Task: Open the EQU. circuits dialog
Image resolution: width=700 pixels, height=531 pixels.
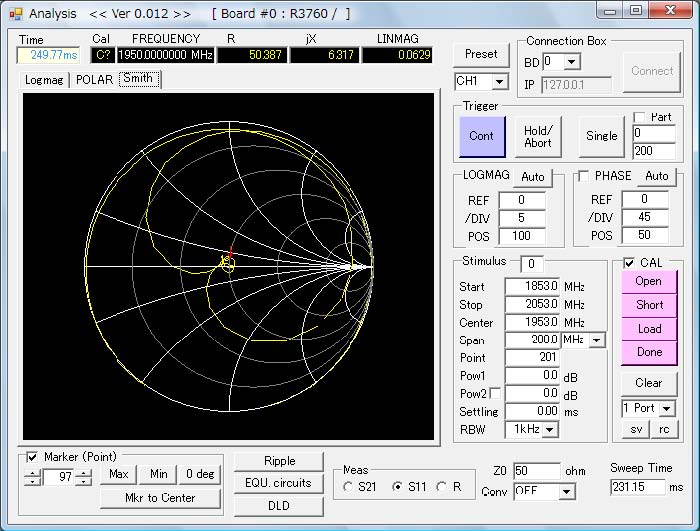Action: (x=279, y=483)
